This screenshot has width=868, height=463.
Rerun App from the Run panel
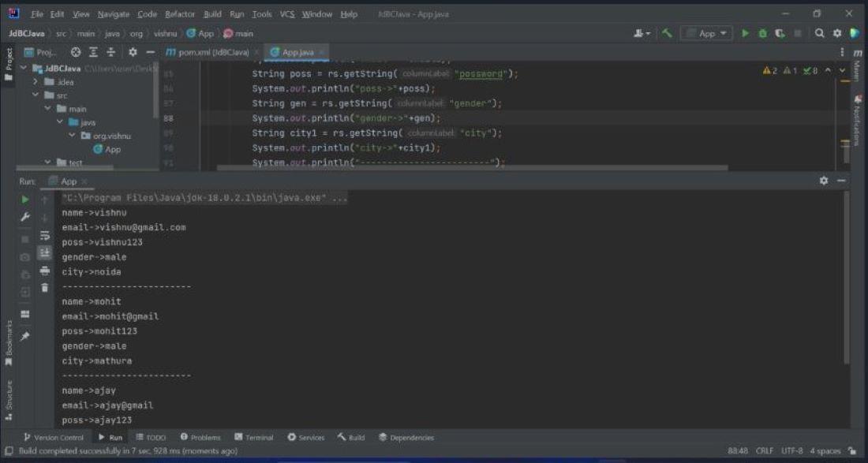[25, 200]
